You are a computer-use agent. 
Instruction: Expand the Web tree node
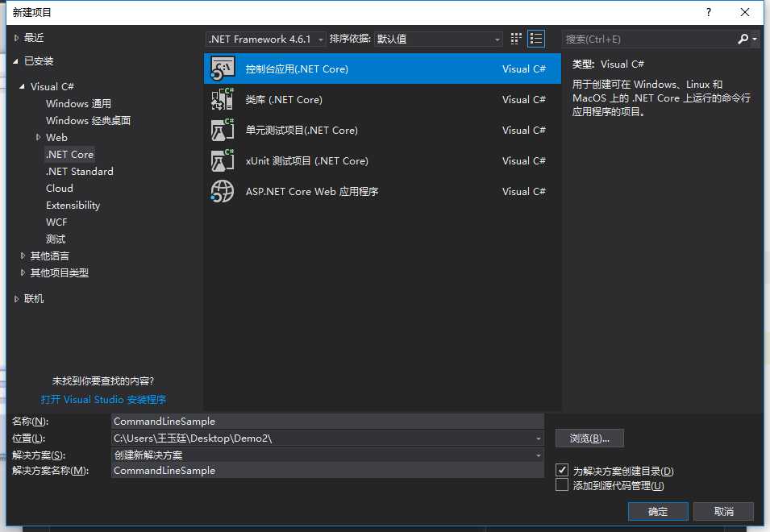[39, 137]
